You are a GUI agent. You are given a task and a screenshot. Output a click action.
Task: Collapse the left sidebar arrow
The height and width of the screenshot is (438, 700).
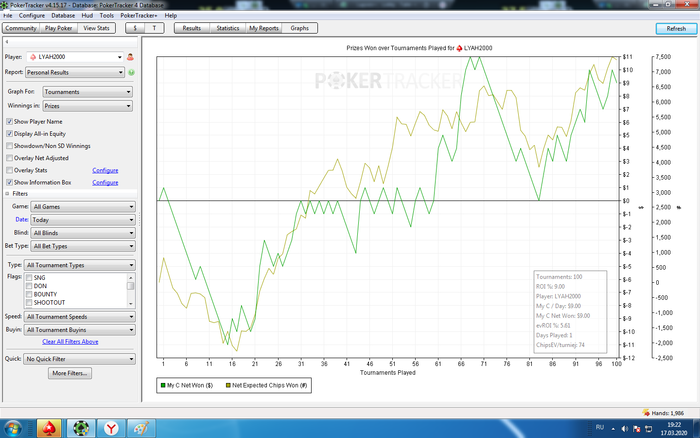point(7,42)
